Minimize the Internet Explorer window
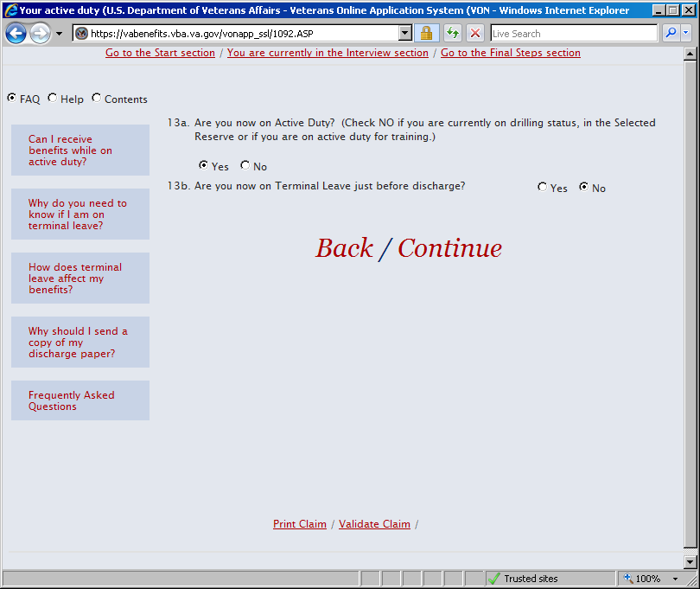700x589 pixels. click(658, 10)
